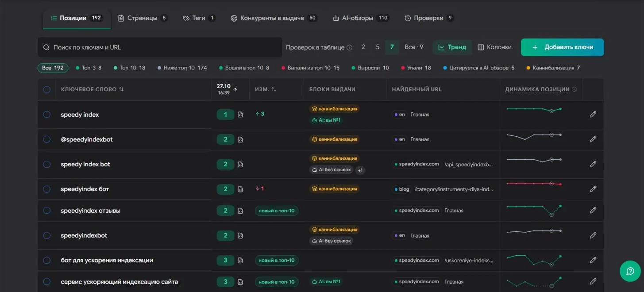
Task: Open edit pencil for бот для ускорения индексации
Action: click(593, 260)
